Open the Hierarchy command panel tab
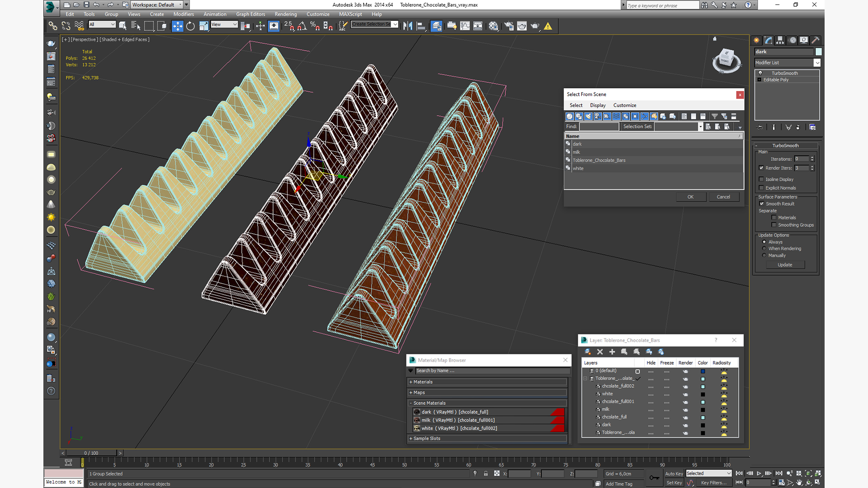The width and height of the screenshot is (868, 488). (x=780, y=40)
